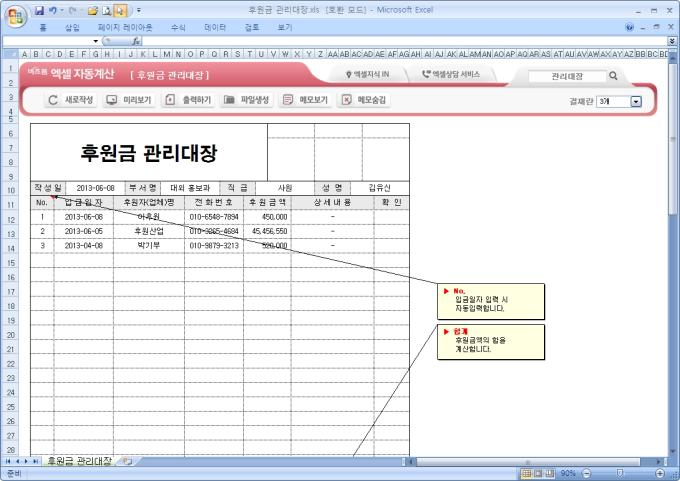680x481 pixels.
Task: Click the horizontal scrollbar thumb
Action: [528, 462]
